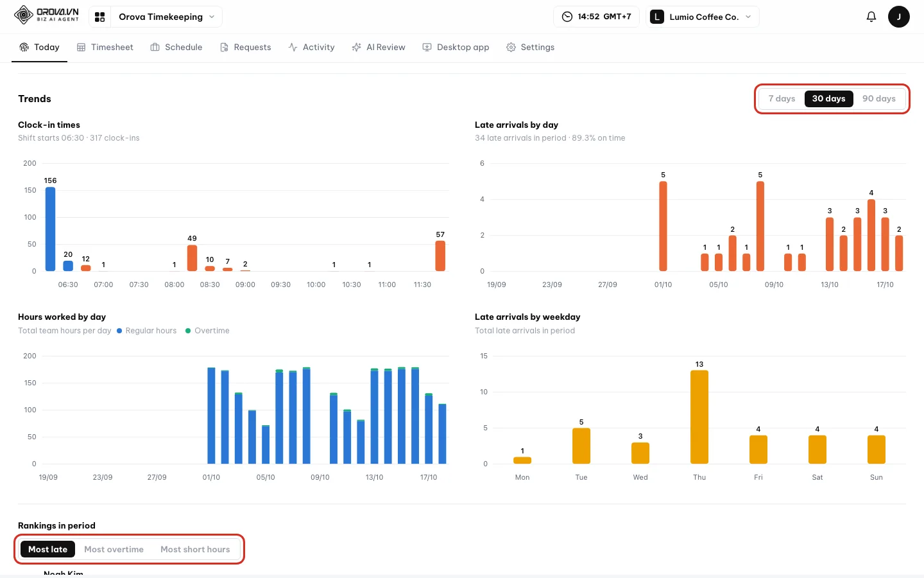Open the AI Review tab
Screen dimensions: 924x578
(x=379, y=48)
